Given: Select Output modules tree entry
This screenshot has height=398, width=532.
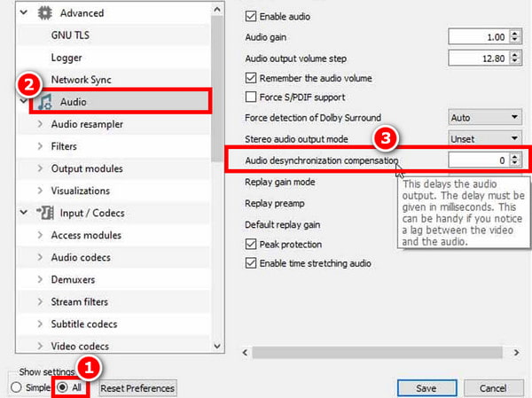Looking at the screenshot, I should coord(87,168).
